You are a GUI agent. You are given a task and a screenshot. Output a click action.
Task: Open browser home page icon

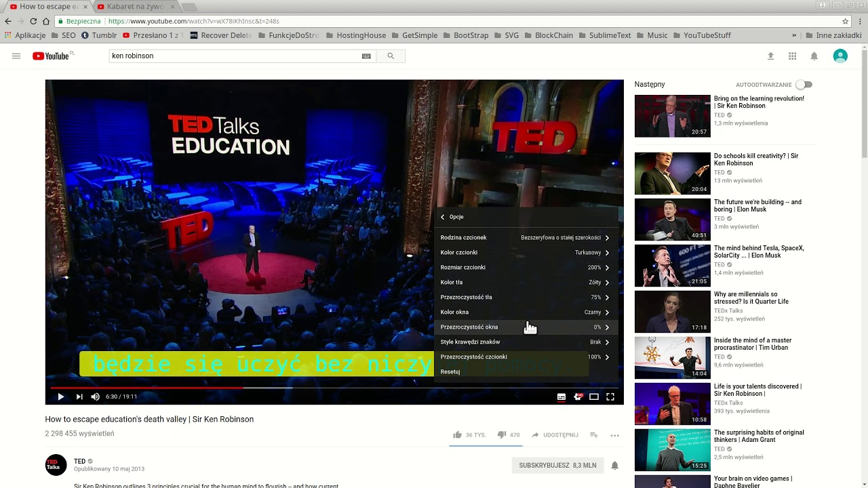pyautogui.click(x=46, y=21)
